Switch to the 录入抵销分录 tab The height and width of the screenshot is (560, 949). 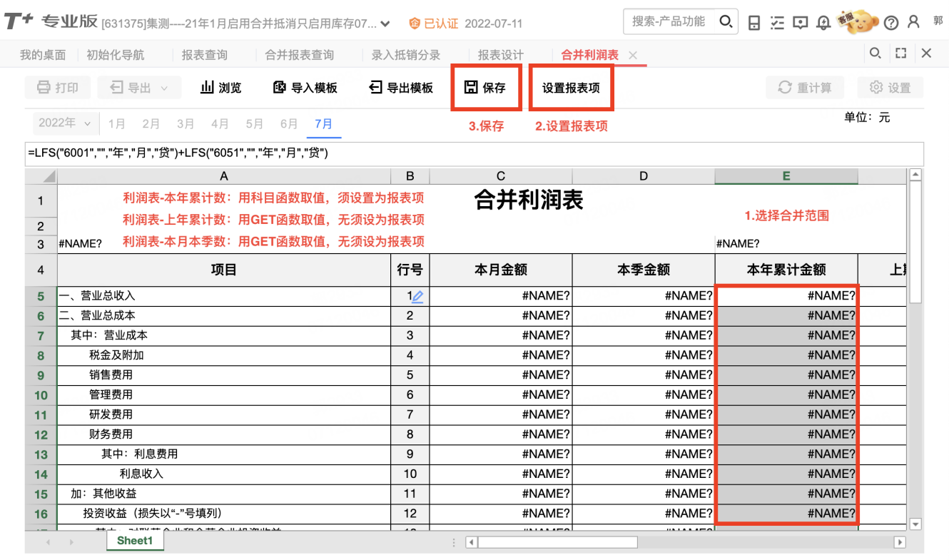[406, 55]
